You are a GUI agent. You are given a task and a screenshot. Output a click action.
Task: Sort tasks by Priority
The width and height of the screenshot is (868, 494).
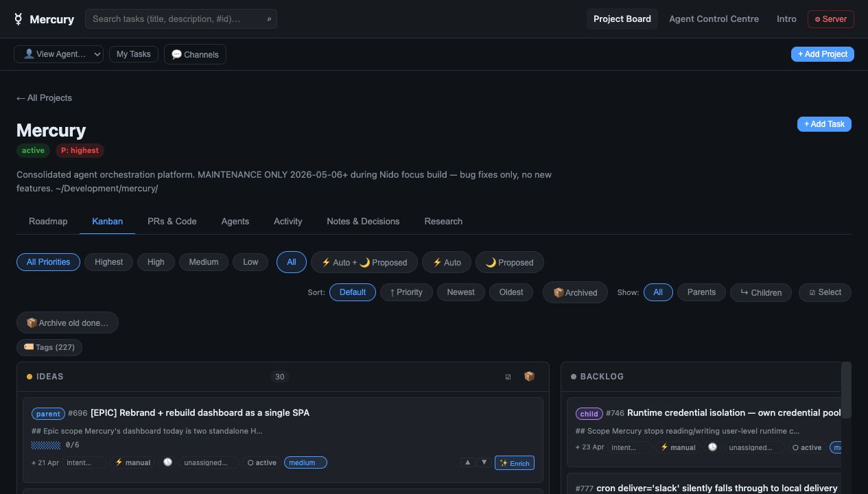[406, 292]
